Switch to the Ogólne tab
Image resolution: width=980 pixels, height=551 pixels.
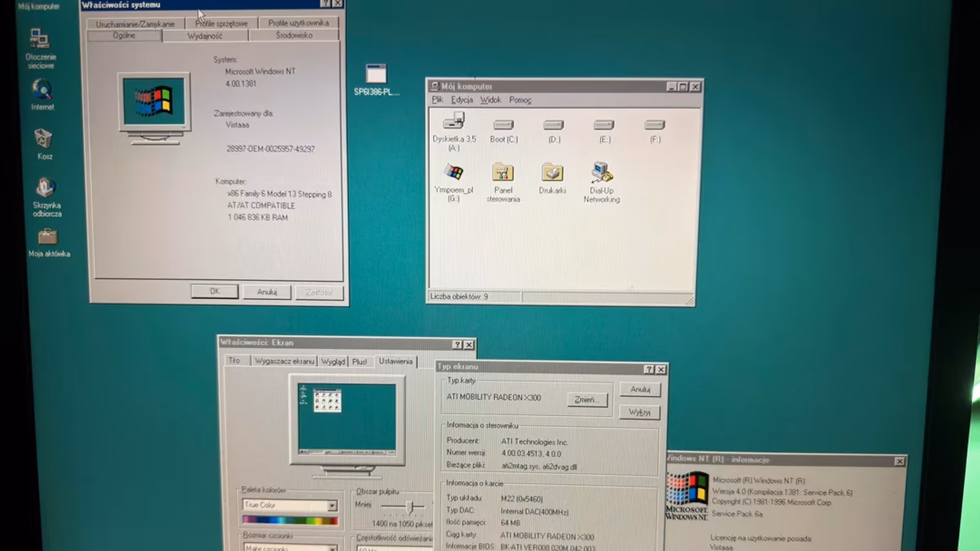pos(124,36)
